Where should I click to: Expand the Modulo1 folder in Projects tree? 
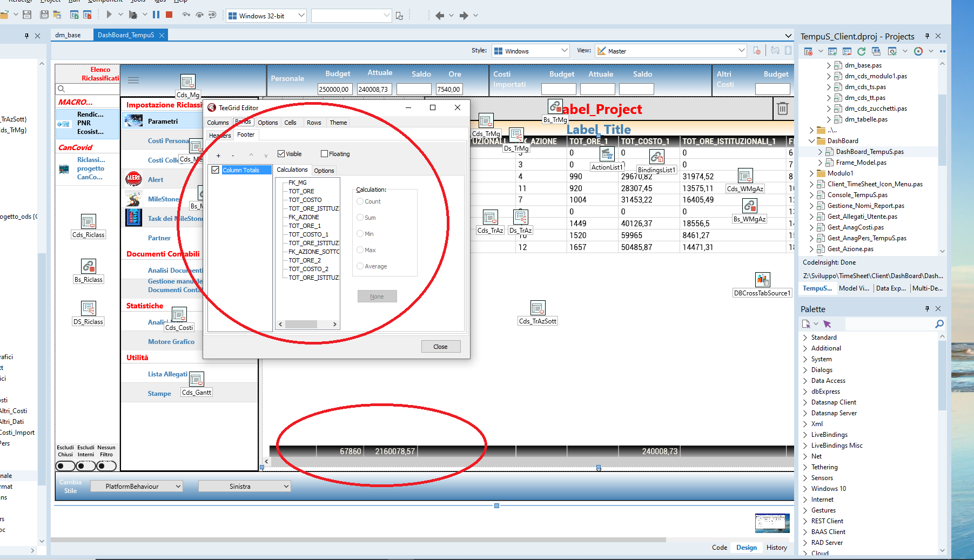click(811, 173)
